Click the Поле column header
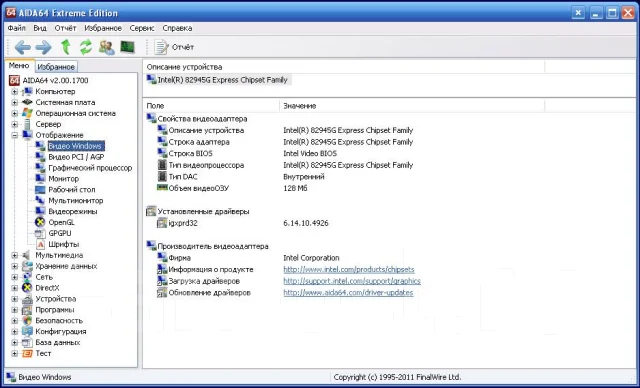The image size is (640, 388). click(x=211, y=106)
